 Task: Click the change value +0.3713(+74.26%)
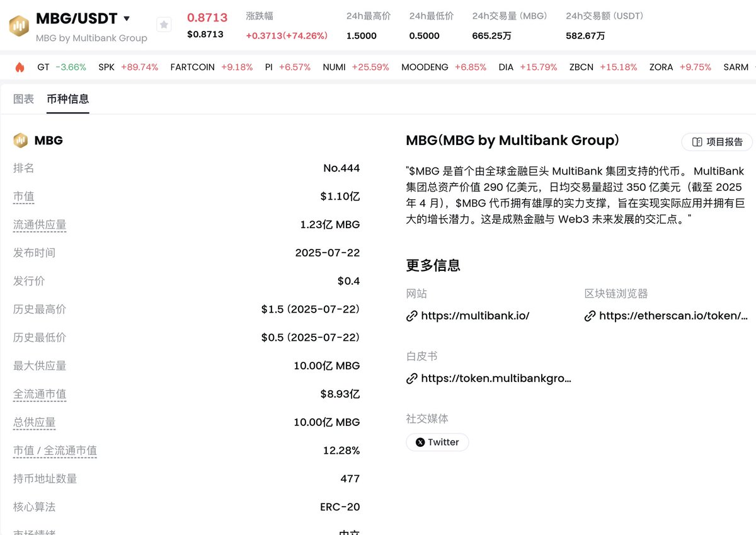pos(287,35)
